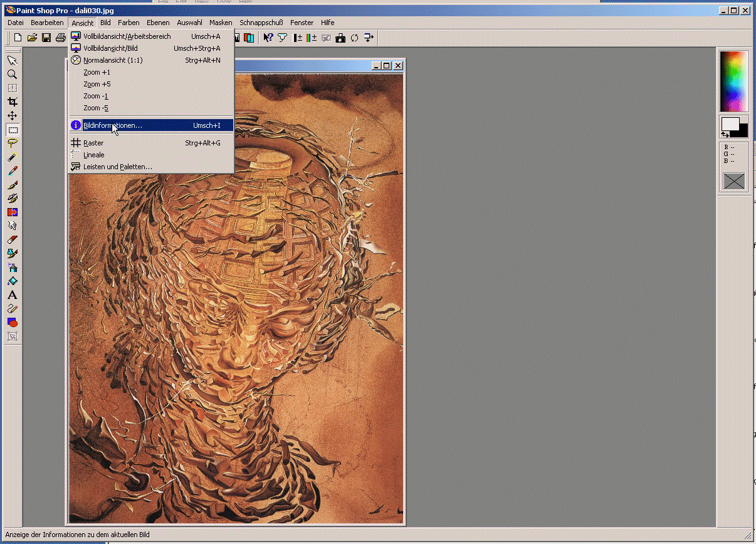Open the Farben menu

129,23
